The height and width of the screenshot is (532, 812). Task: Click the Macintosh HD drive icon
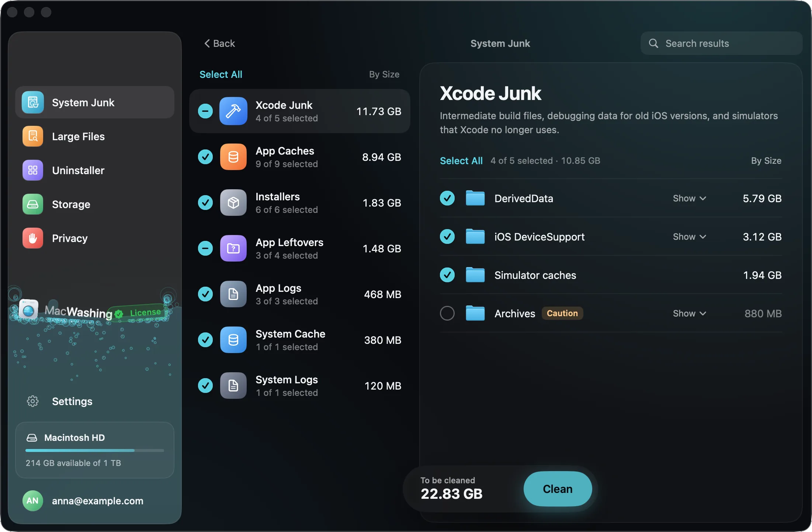tap(32, 438)
